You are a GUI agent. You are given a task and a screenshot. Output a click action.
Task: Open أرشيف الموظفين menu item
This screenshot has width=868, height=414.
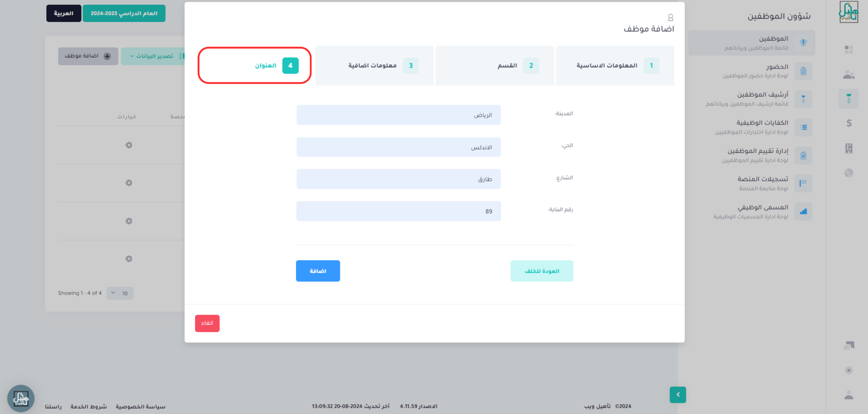[x=752, y=99]
